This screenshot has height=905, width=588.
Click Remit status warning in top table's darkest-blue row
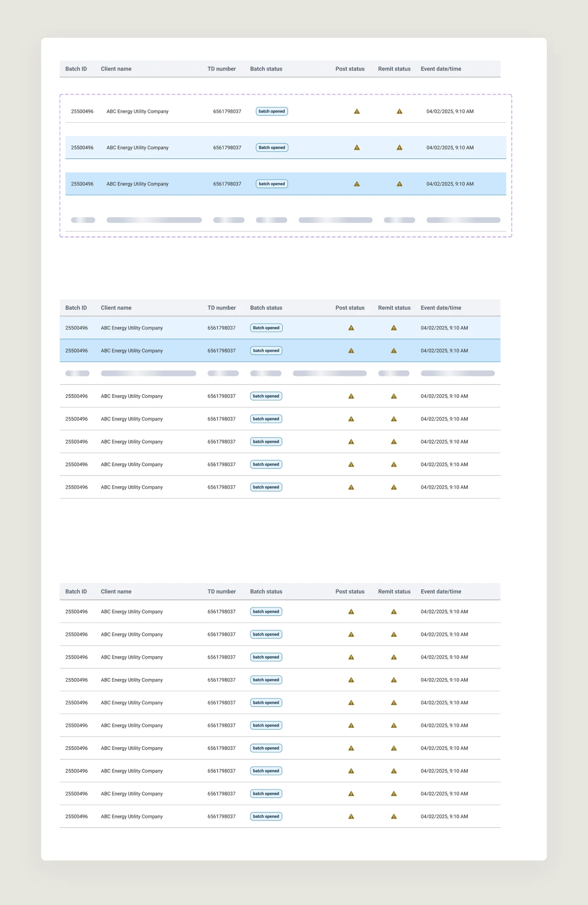click(399, 184)
